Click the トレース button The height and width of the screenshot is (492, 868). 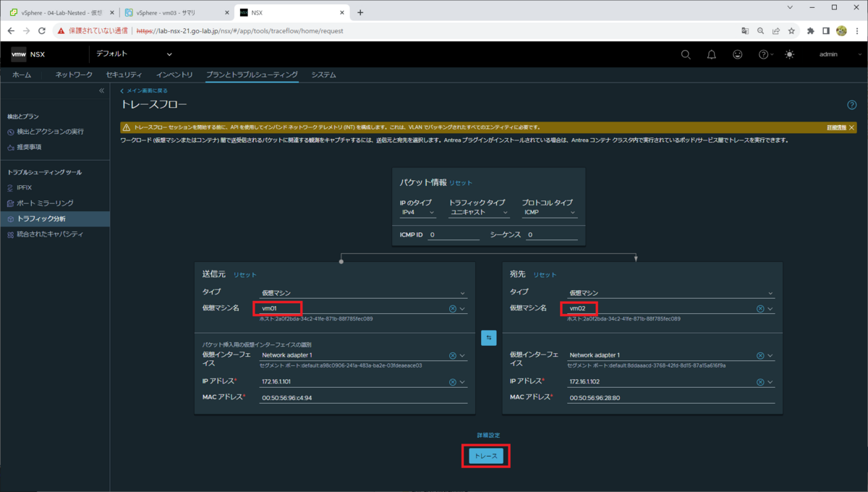485,456
